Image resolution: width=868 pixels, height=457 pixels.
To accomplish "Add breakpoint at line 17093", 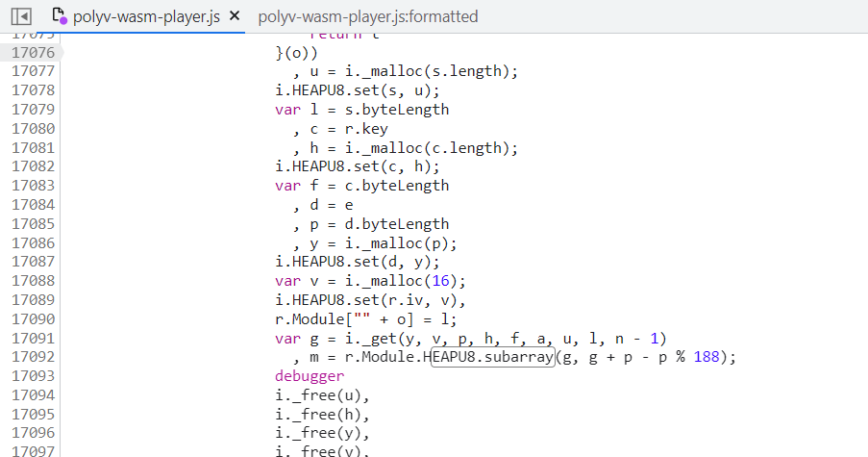I will [x=34, y=376].
